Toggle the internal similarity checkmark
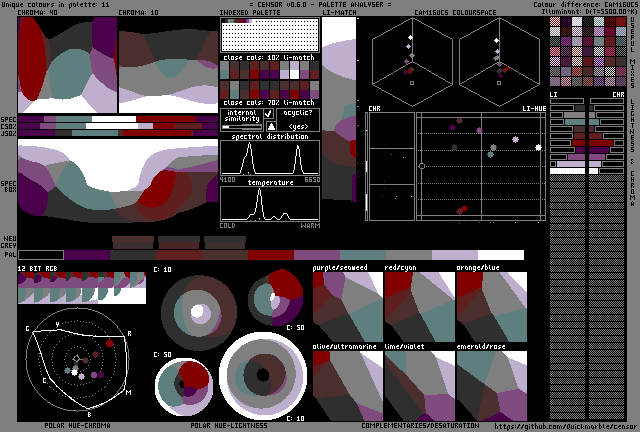Viewport: 640px width, 432px height. click(269, 115)
